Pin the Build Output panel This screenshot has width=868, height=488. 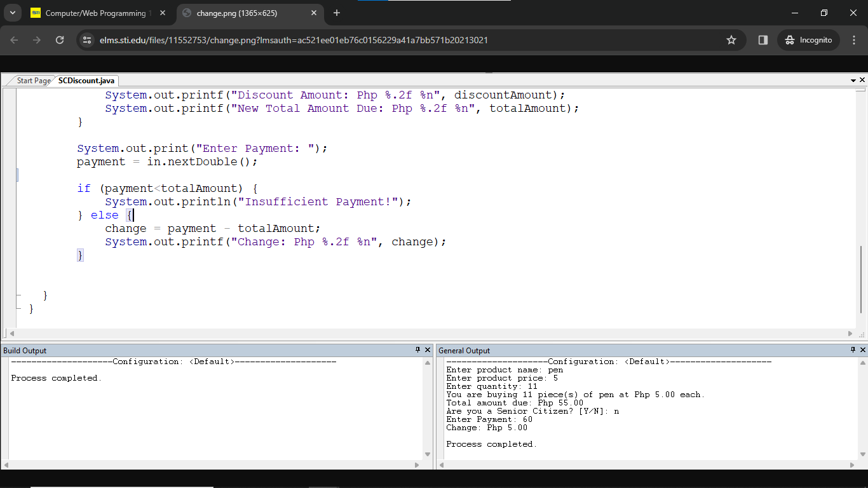pyautogui.click(x=417, y=350)
